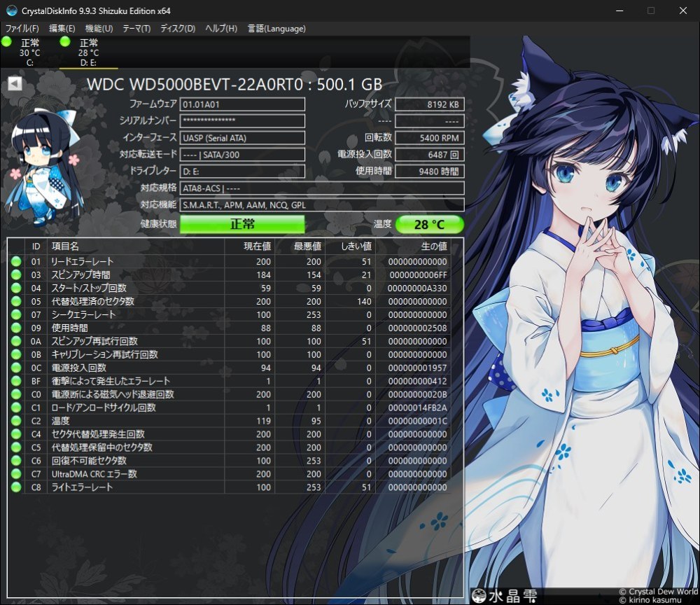Click status icon for ID C4 row
The height and width of the screenshot is (605, 700).
pyautogui.click(x=16, y=434)
